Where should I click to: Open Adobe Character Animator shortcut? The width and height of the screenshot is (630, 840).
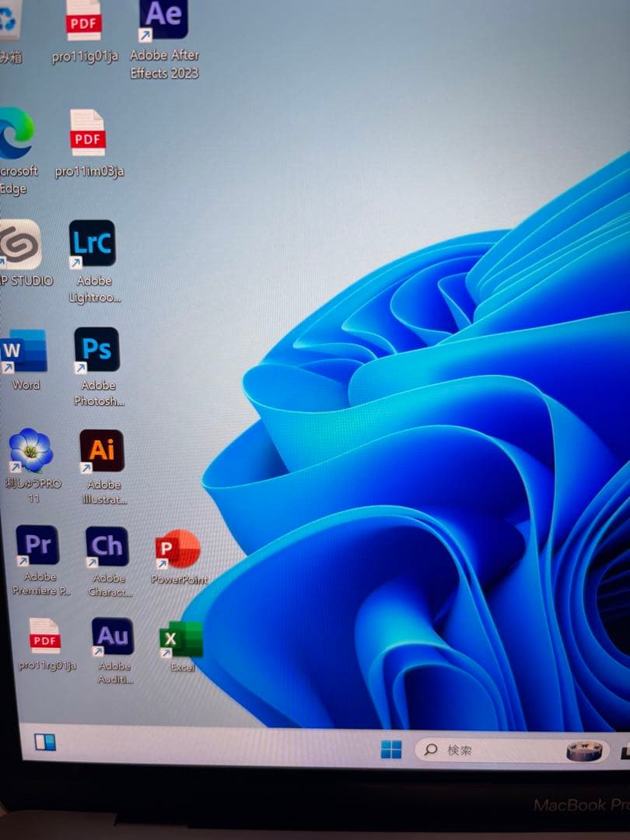107,547
